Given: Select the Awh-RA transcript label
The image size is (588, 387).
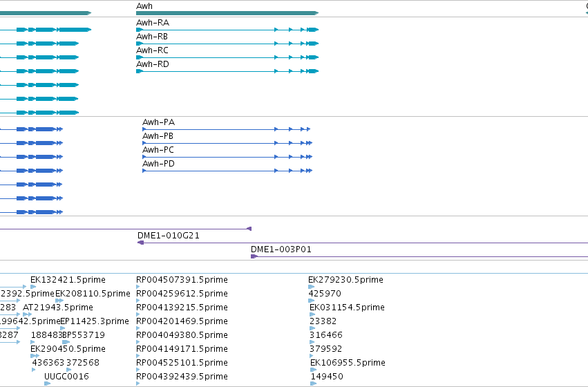Looking at the screenshot, I should point(153,23).
